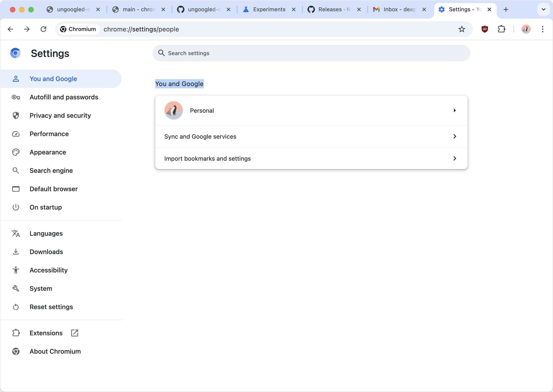
Task: Click the On startup power icon
Action: (16, 207)
